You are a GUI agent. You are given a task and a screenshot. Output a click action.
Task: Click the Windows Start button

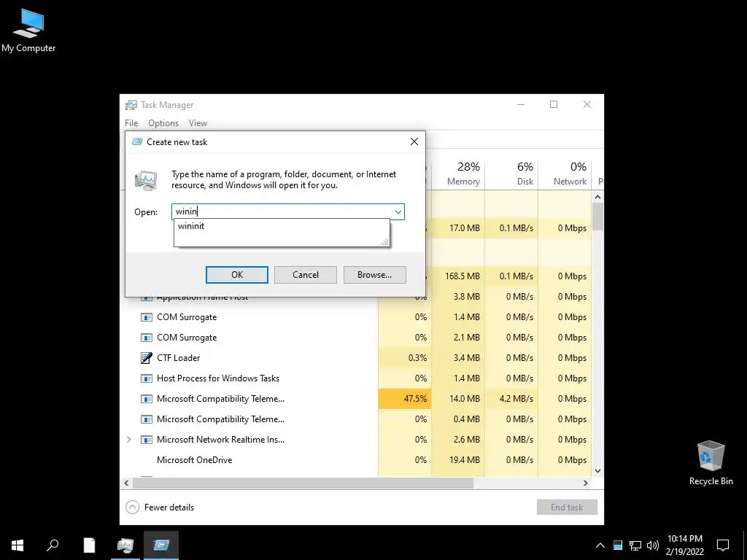click(18, 545)
